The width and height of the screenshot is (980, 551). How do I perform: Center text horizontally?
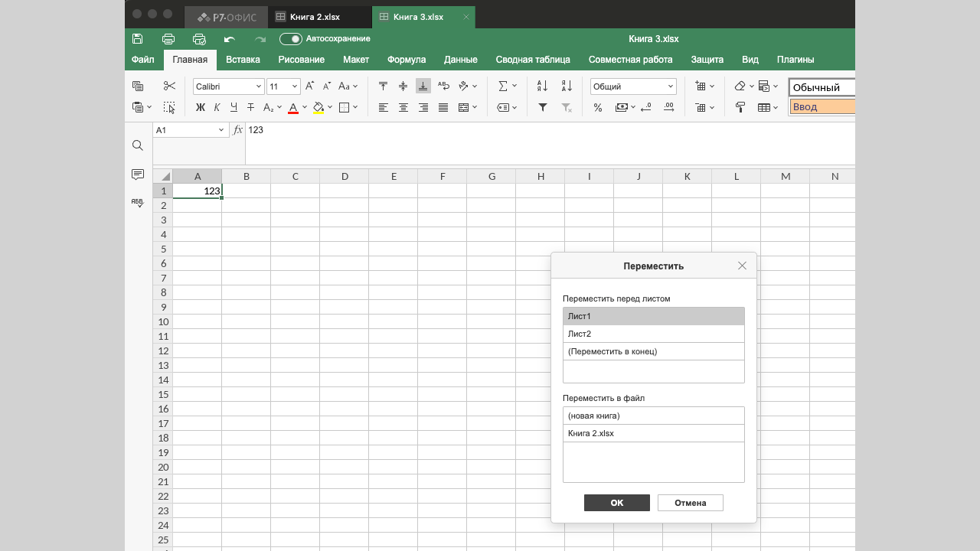pos(403,108)
